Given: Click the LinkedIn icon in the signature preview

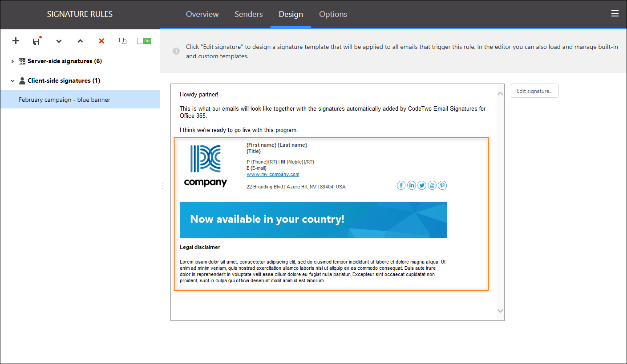Looking at the screenshot, I should 411,185.
